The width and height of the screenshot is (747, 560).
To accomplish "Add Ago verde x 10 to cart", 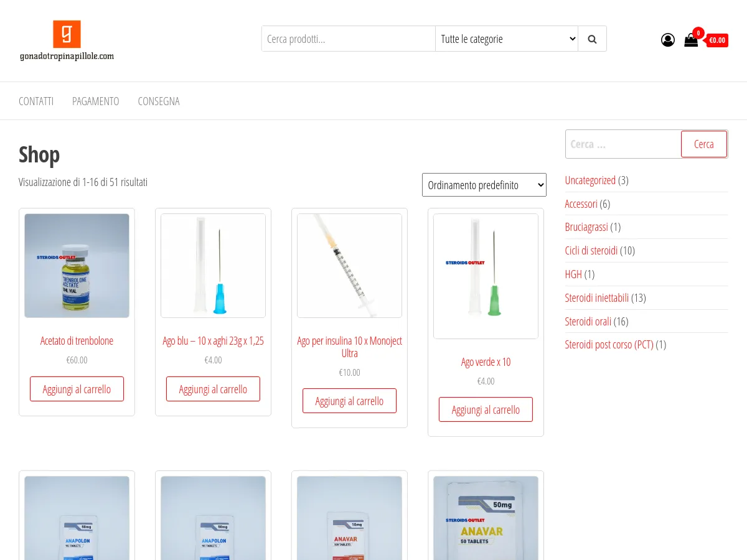I will [486, 409].
